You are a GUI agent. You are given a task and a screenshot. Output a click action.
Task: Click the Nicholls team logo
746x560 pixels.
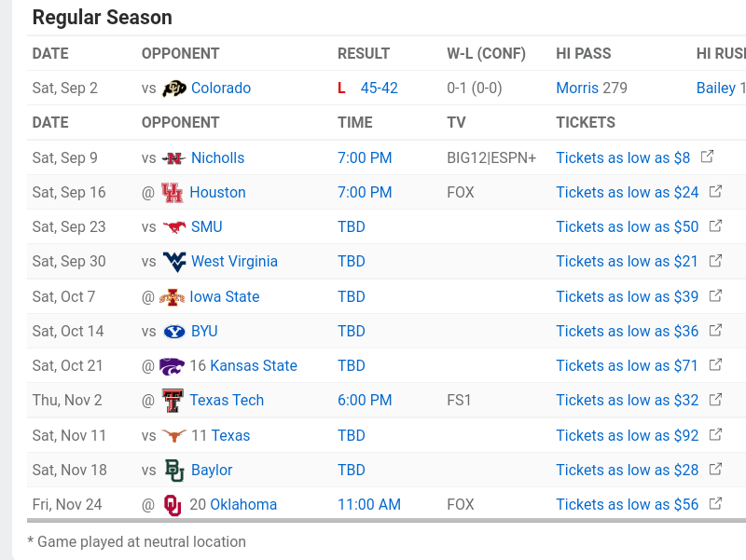click(174, 158)
